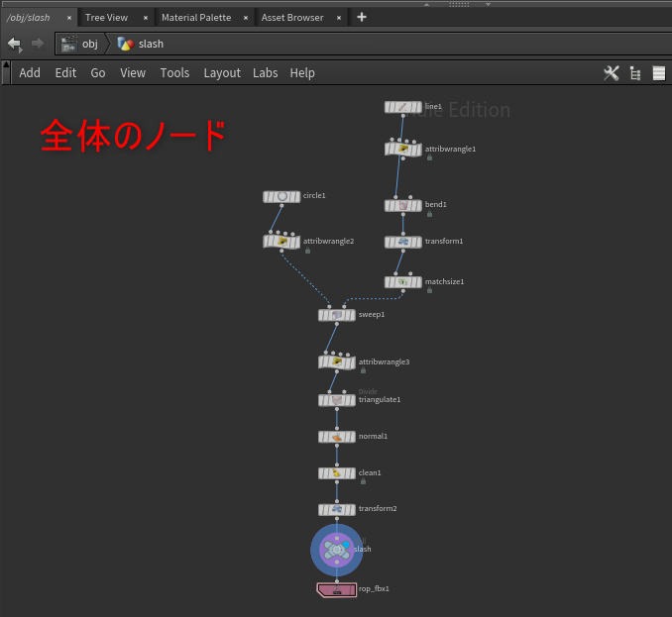Go forward with the right arrow
The width and height of the screenshot is (672, 617).
pyautogui.click(x=38, y=44)
